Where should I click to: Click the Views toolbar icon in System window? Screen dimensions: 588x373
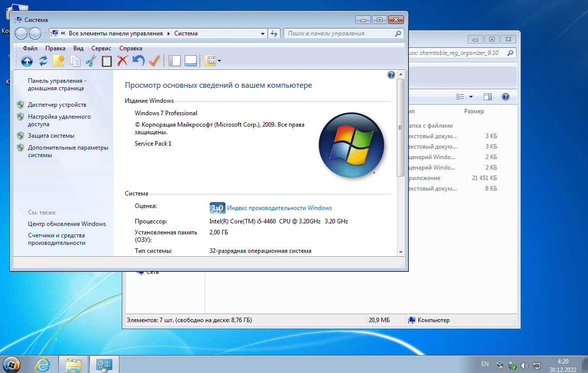coord(210,61)
